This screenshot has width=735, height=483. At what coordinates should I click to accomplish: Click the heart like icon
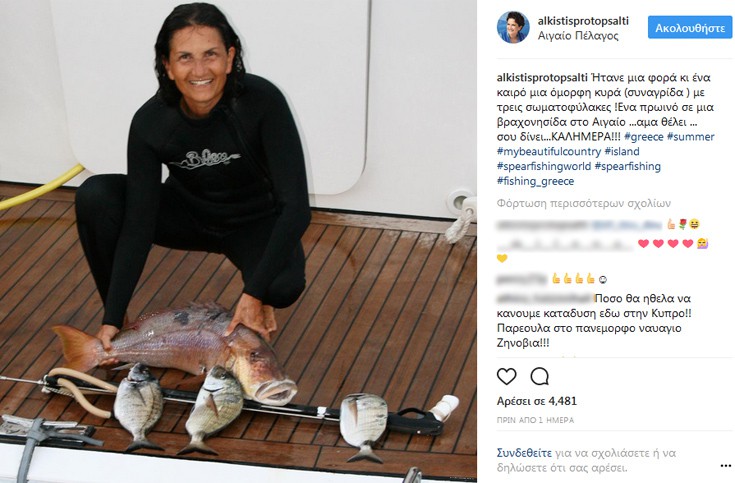click(506, 376)
